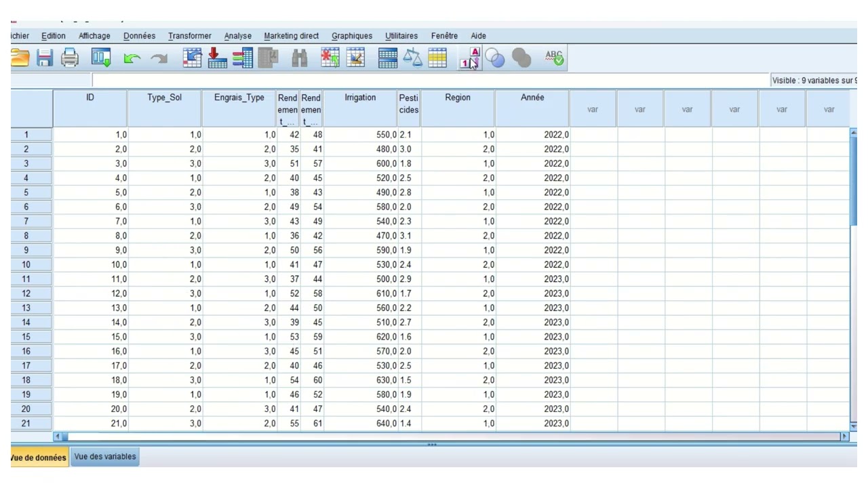Click the Insert cases icon
868x488 pixels.
[330, 59]
